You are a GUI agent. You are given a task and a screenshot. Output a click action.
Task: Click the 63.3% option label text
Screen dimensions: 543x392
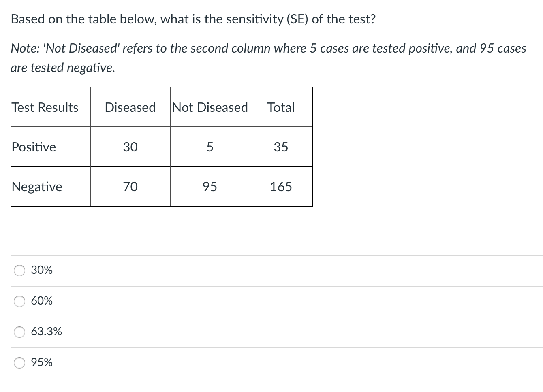point(46,332)
